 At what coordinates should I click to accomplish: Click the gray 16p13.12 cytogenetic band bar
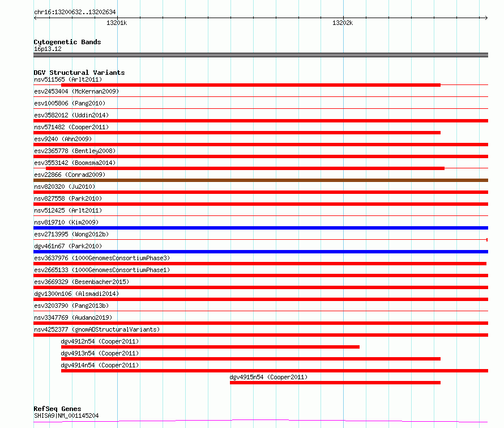(260, 55)
